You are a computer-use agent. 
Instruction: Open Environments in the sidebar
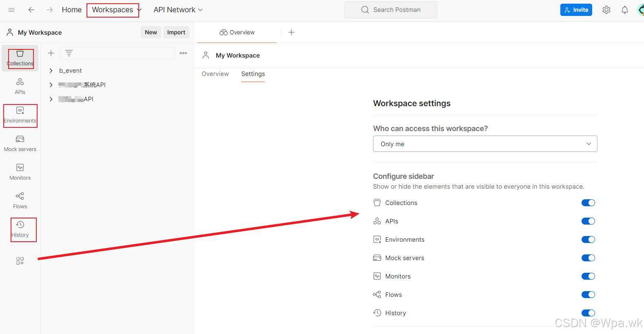(20, 115)
